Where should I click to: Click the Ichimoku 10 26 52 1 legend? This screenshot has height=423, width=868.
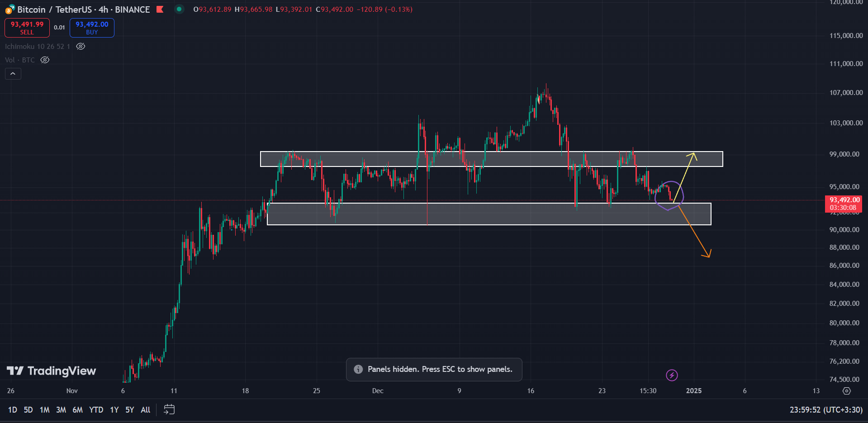(38, 46)
